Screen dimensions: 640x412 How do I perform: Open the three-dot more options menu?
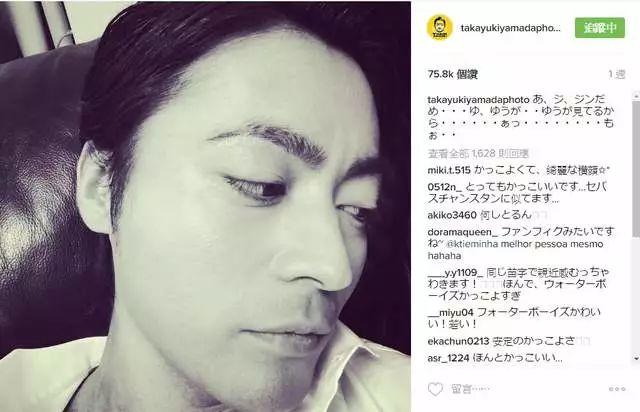pyautogui.click(x=617, y=389)
